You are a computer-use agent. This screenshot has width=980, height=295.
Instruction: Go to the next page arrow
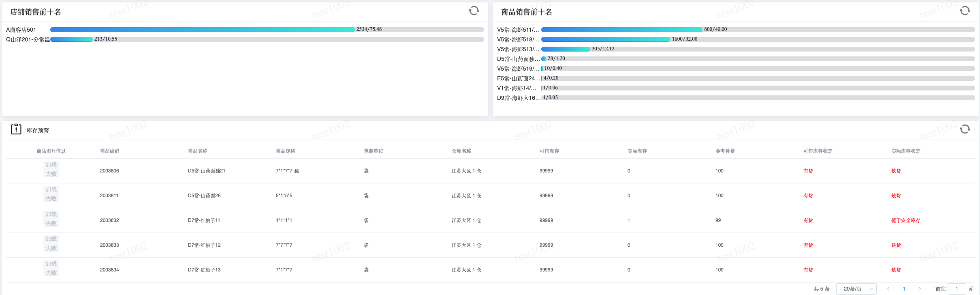[920, 289]
